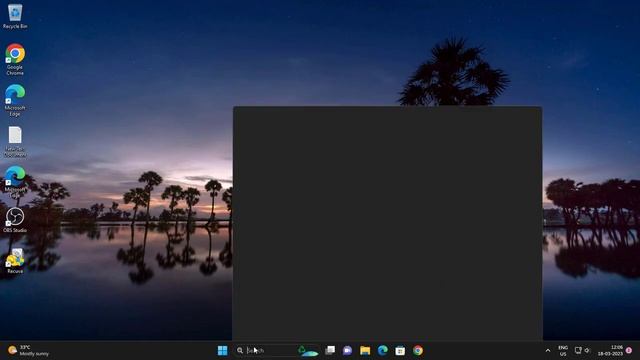The height and width of the screenshot is (360, 640).
Task: Select the Recycle Bin desktop icon
Action: click(15, 17)
